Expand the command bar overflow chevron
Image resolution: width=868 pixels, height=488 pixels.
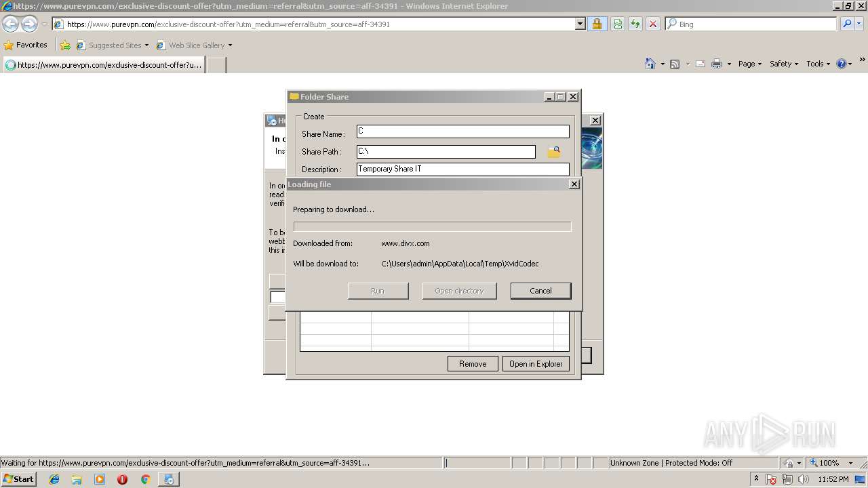(863, 61)
